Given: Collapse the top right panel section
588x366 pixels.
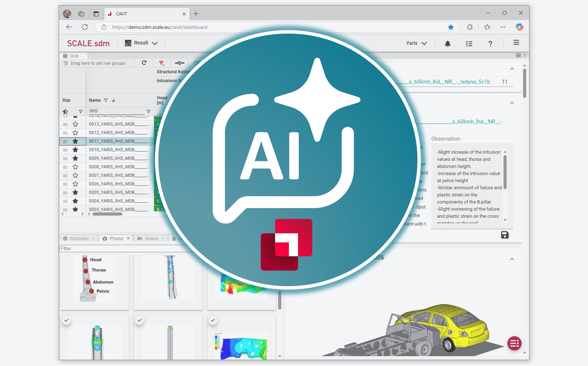Looking at the screenshot, I should (512, 69).
